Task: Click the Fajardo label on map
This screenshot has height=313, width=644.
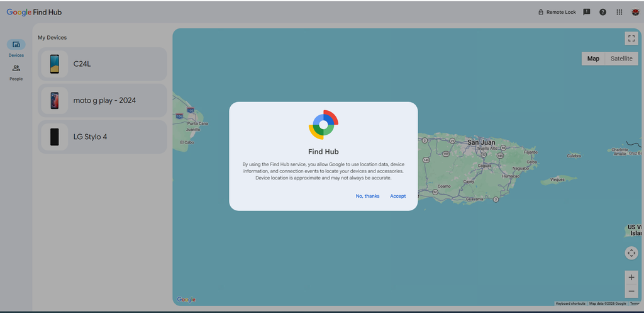Action: coord(531,152)
